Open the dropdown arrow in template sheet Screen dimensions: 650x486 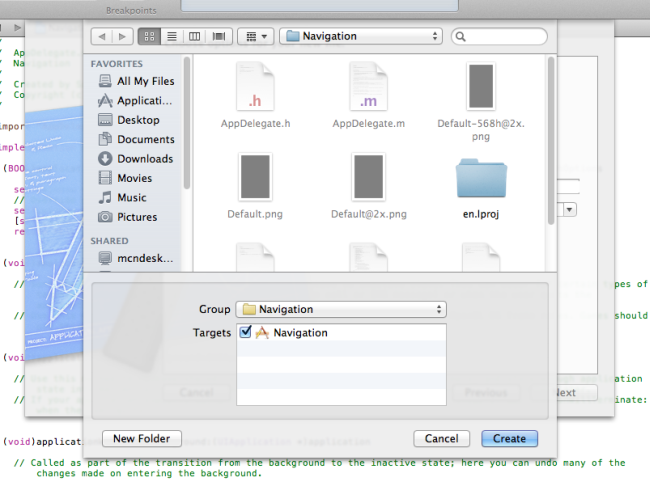point(570,209)
